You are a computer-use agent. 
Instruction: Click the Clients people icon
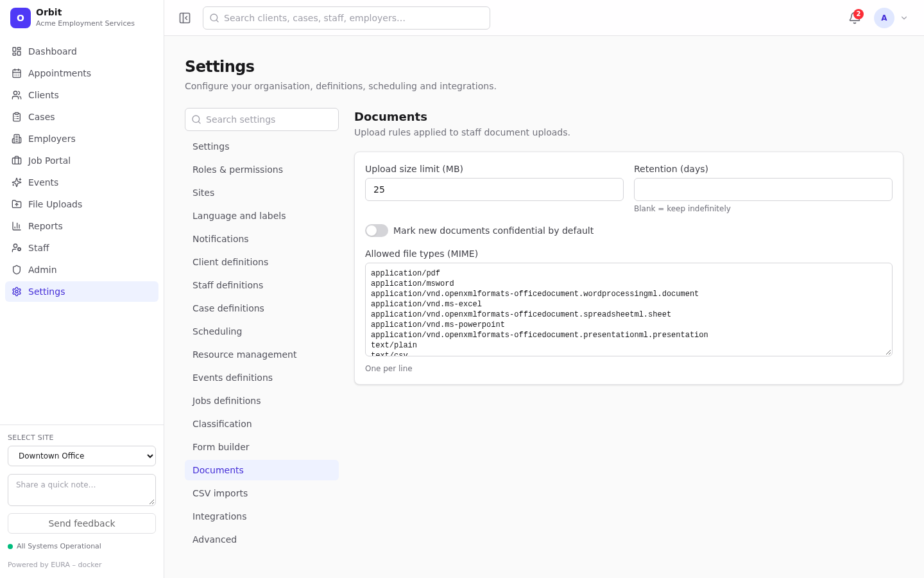17,95
